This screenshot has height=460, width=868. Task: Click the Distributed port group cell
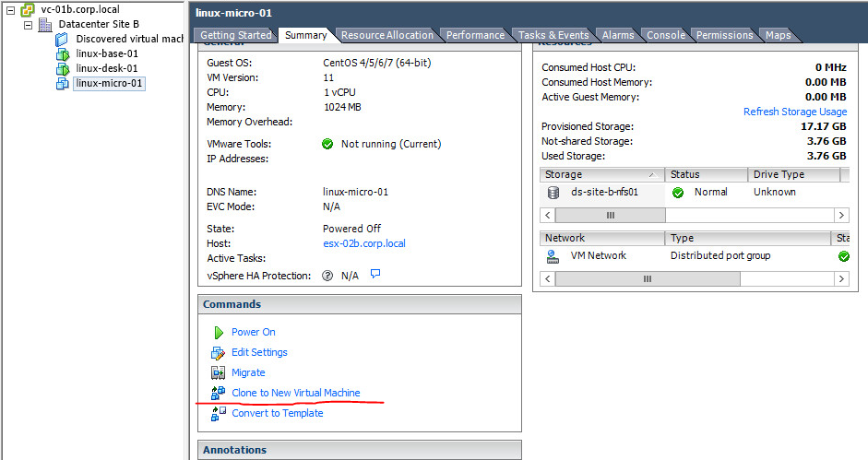click(x=720, y=255)
